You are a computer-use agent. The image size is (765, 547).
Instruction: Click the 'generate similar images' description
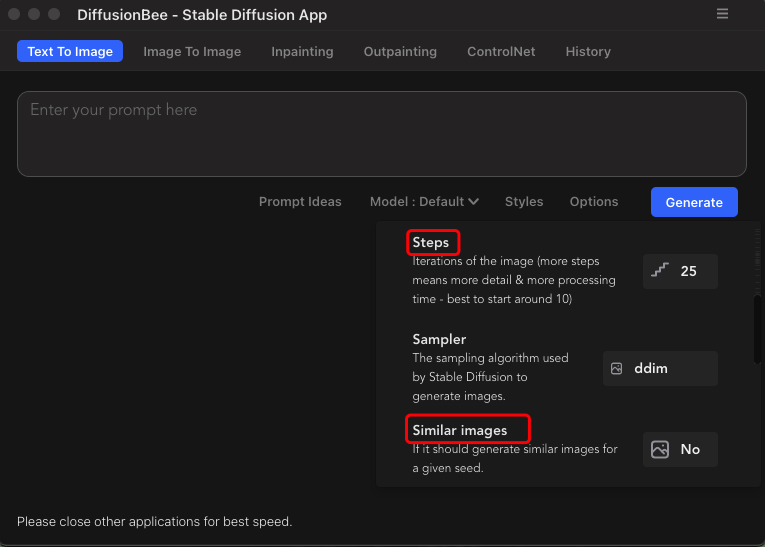pyautogui.click(x=515, y=458)
